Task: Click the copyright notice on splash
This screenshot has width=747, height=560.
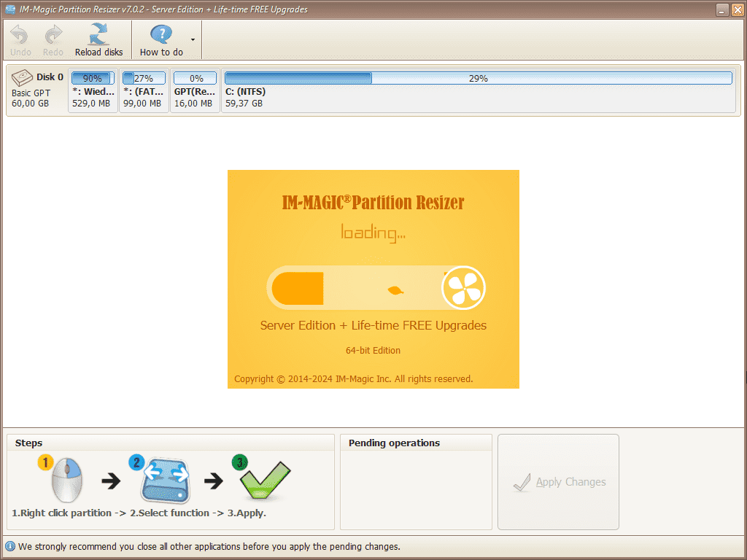Action: point(354,379)
